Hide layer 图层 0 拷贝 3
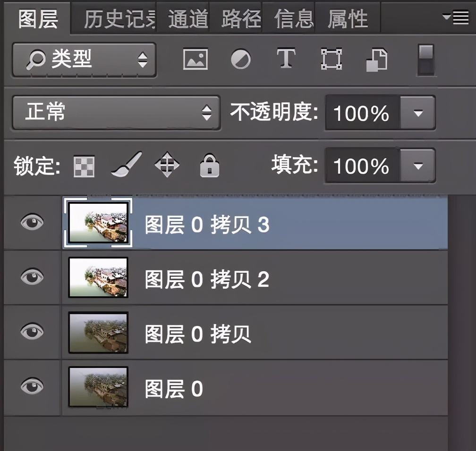The height and width of the screenshot is (451, 476). click(x=32, y=222)
